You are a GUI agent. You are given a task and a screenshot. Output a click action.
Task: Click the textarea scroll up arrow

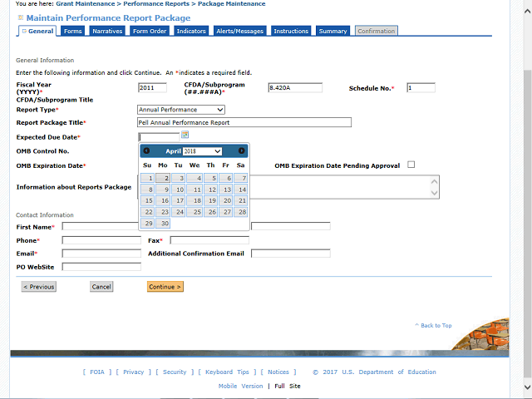(x=434, y=181)
